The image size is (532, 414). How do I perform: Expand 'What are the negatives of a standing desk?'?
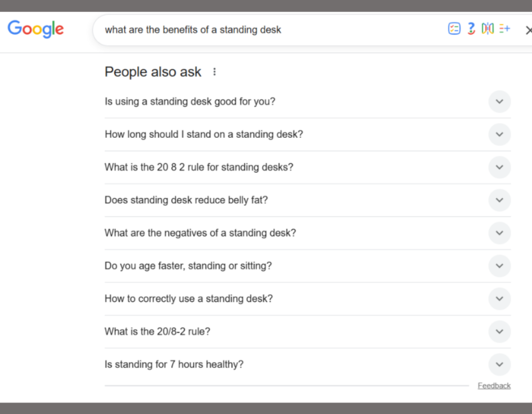499,233
